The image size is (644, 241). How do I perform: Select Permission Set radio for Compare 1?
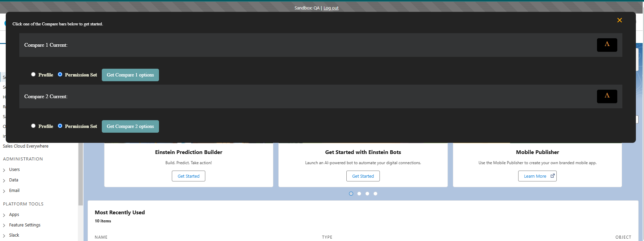coord(60,74)
